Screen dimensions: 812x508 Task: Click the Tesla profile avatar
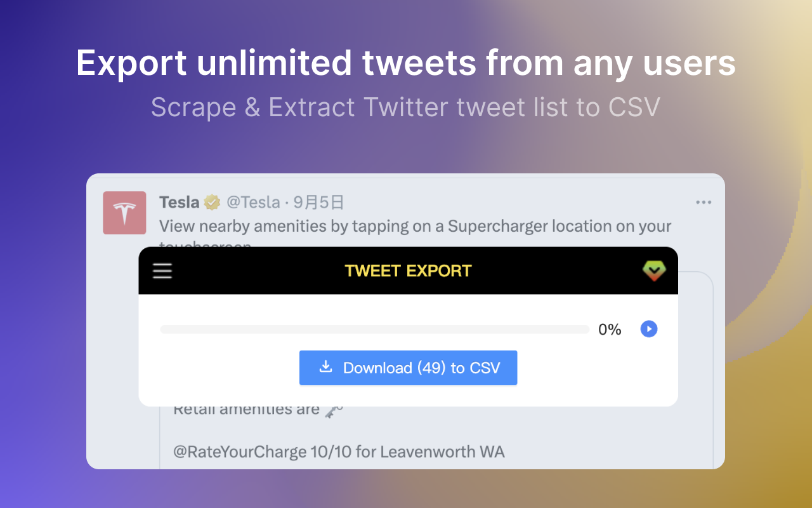tap(124, 212)
